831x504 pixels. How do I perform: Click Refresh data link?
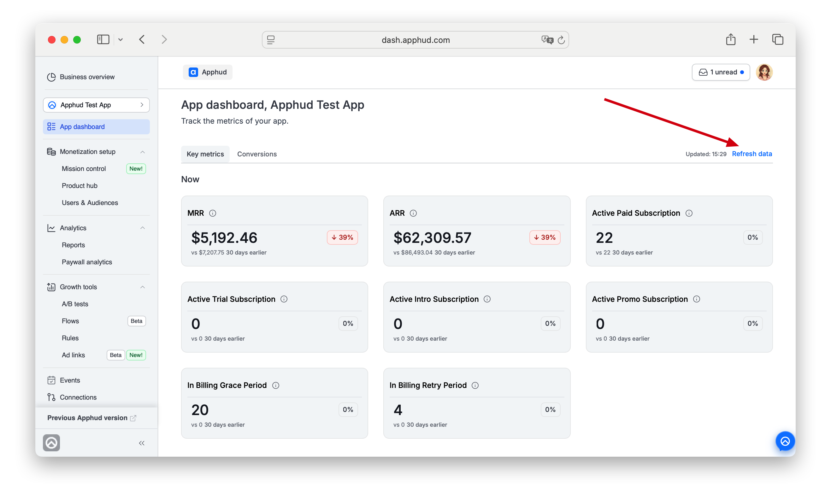[752, 154]
